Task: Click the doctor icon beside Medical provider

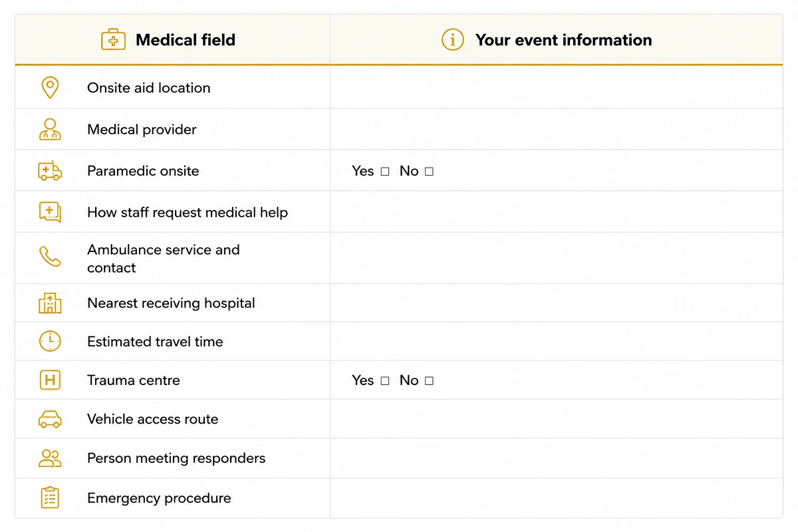Action: pyautogui.click(x=50, y=129)
